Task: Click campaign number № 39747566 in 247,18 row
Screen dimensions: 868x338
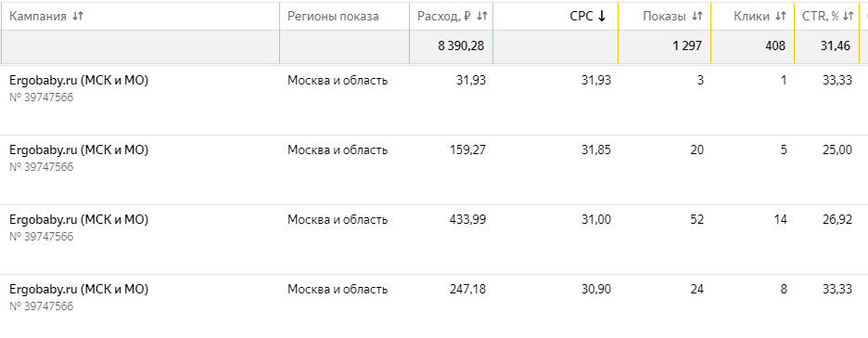Action: [x=41, y=305]
